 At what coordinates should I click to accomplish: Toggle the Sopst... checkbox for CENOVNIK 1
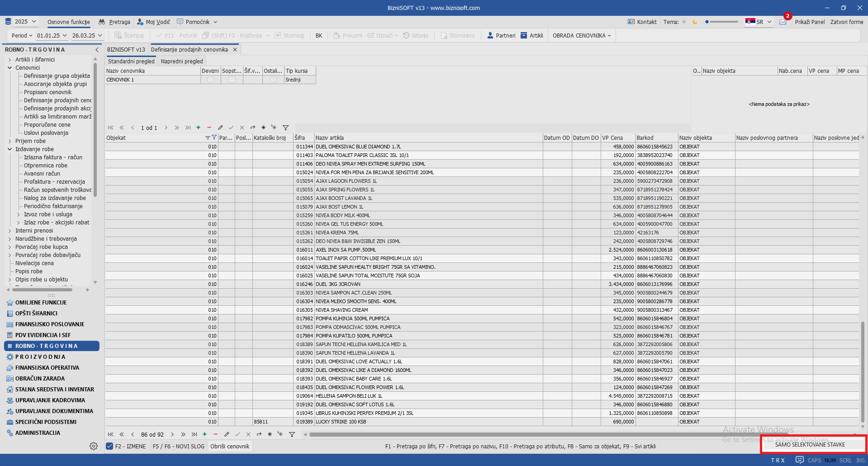tap(232, 80)
